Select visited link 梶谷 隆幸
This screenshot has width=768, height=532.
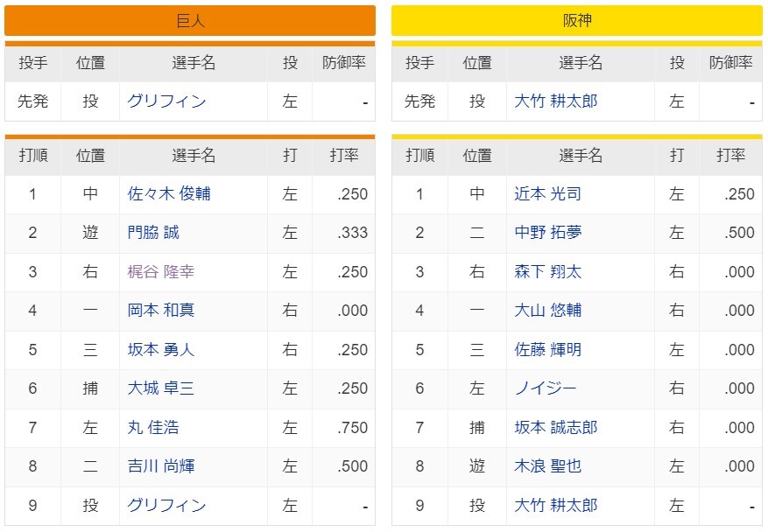coord(160,272)
